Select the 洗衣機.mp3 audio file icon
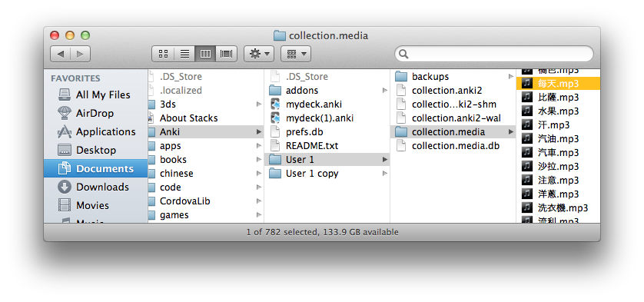This screenshot has height=302, width=644. (527, 208)
